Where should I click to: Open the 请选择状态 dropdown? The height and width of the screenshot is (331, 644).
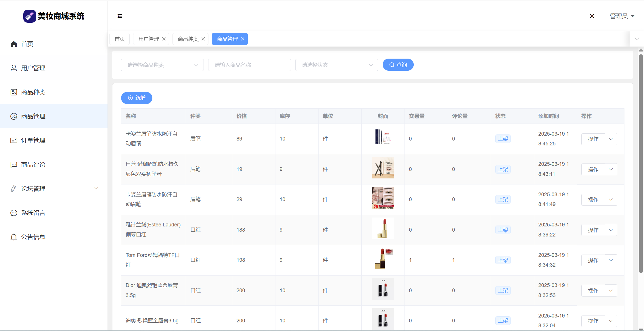coord(336,65)
